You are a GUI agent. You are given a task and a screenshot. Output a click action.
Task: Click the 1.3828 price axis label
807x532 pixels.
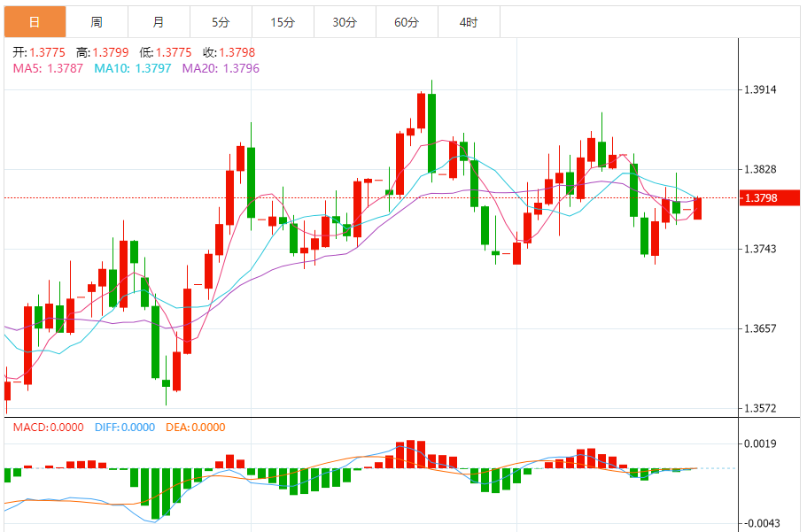coord(760,170)
